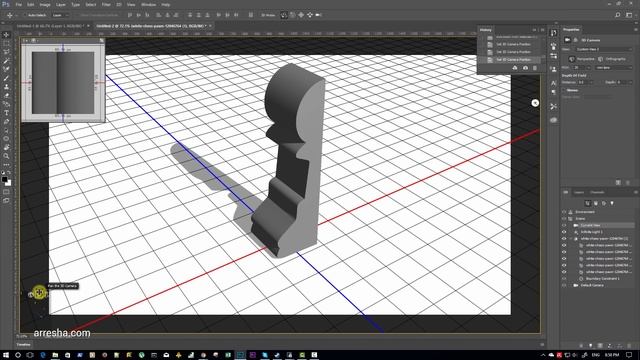Open the Auto-Select Layer dropdown
The image size is (640, 360).
[x=60, y=15]
